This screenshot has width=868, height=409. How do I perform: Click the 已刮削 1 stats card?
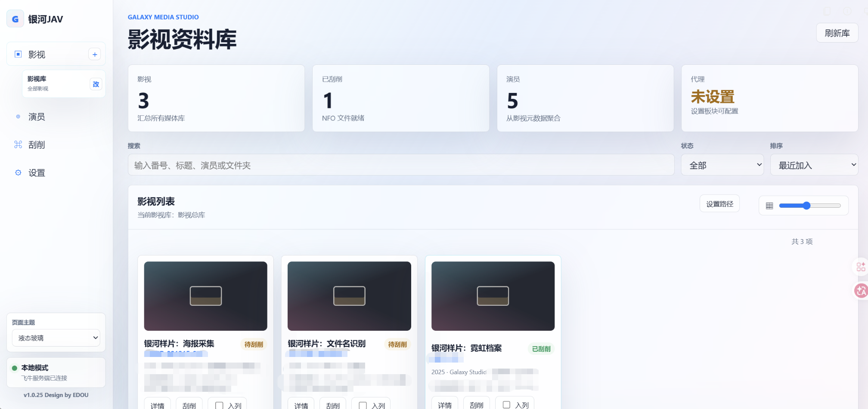tap(401, 98)
